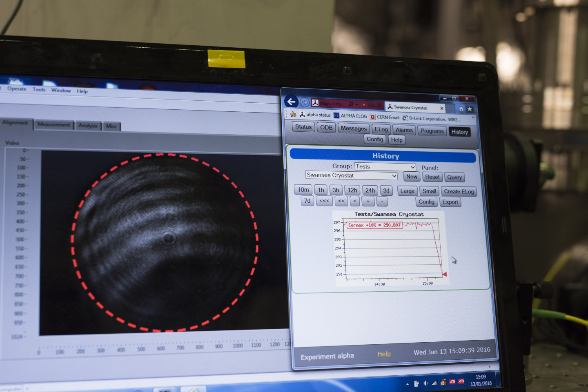Expand the address bar search dropdown arrow
This screenshot has height=392, width=588.
point(357,104)
